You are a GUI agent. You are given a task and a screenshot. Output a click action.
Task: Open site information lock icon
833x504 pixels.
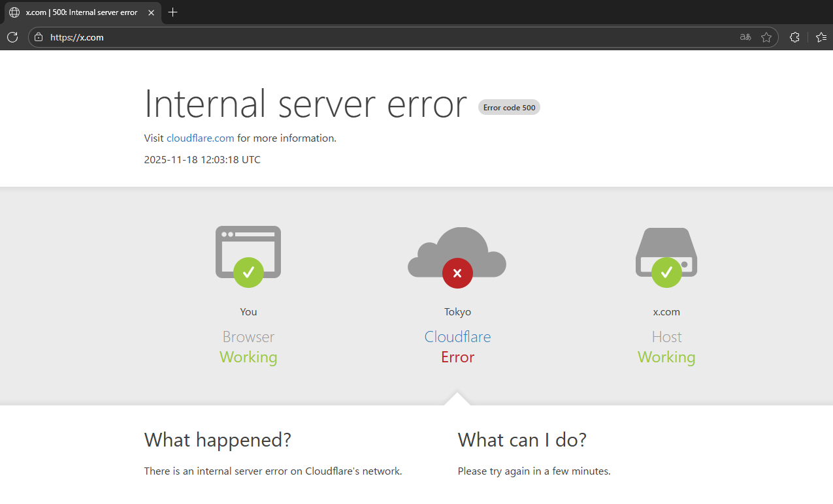(x=39, y=37)
